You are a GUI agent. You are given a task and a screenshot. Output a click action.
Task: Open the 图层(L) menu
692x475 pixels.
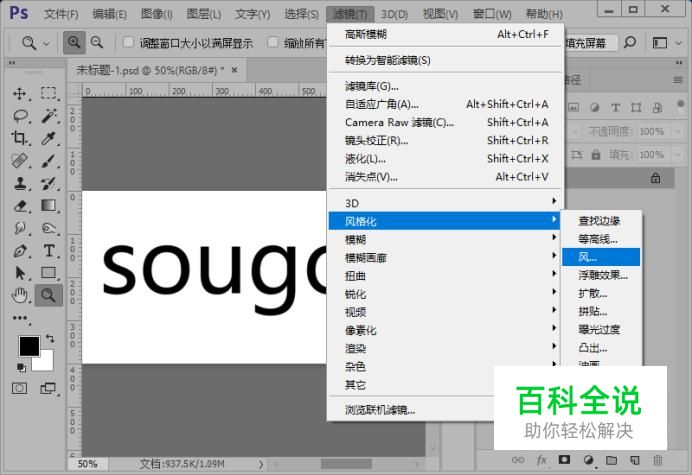click(203, 14)
